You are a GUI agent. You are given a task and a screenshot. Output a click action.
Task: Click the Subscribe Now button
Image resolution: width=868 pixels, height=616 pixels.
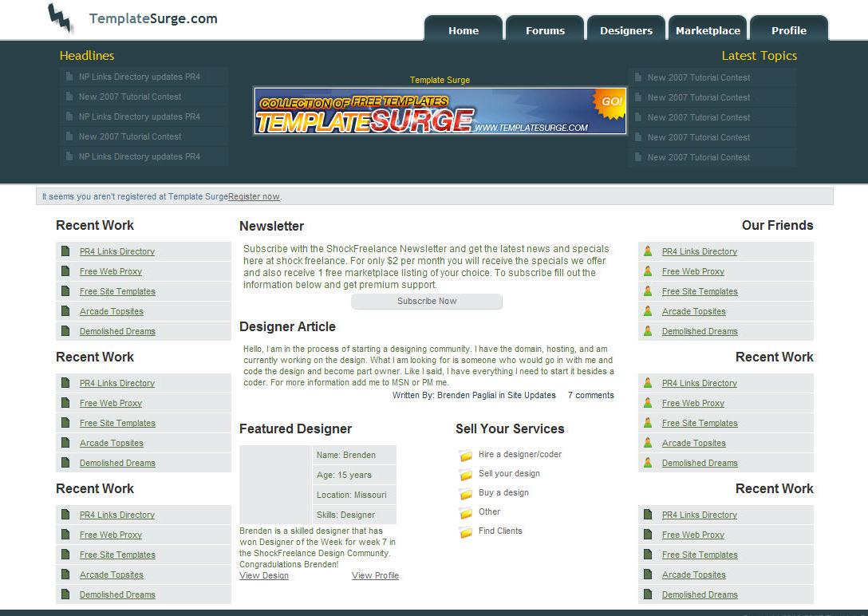pyautogui.click(x=427, y=301)
